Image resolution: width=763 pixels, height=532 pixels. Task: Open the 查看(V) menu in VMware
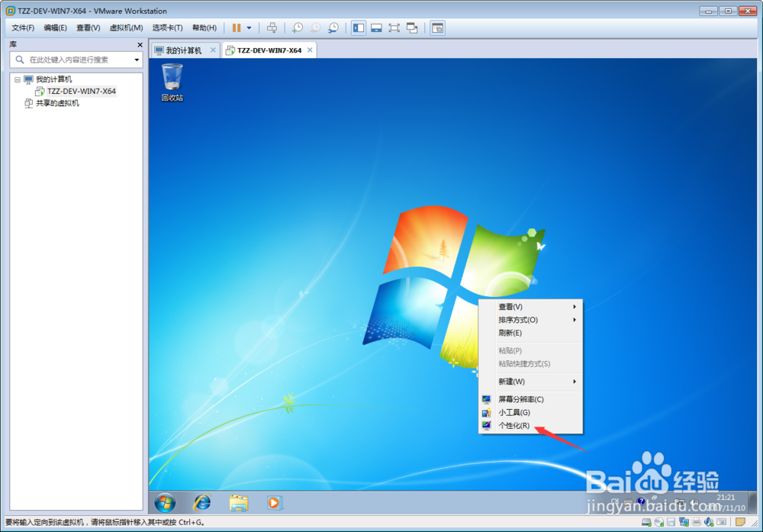coord(88,27)
